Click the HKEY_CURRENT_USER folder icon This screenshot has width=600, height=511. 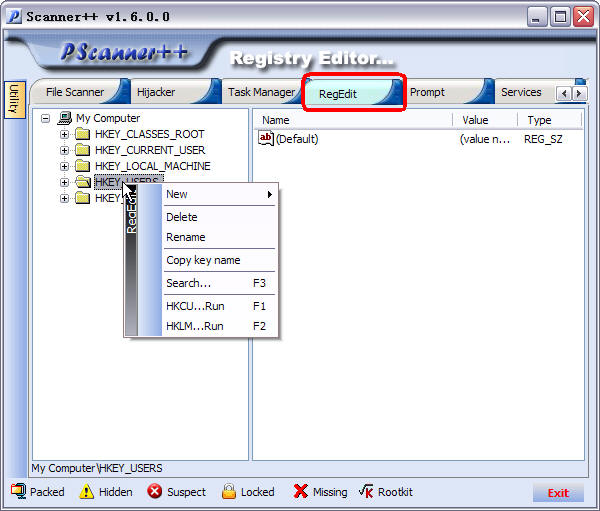point(82,150)
